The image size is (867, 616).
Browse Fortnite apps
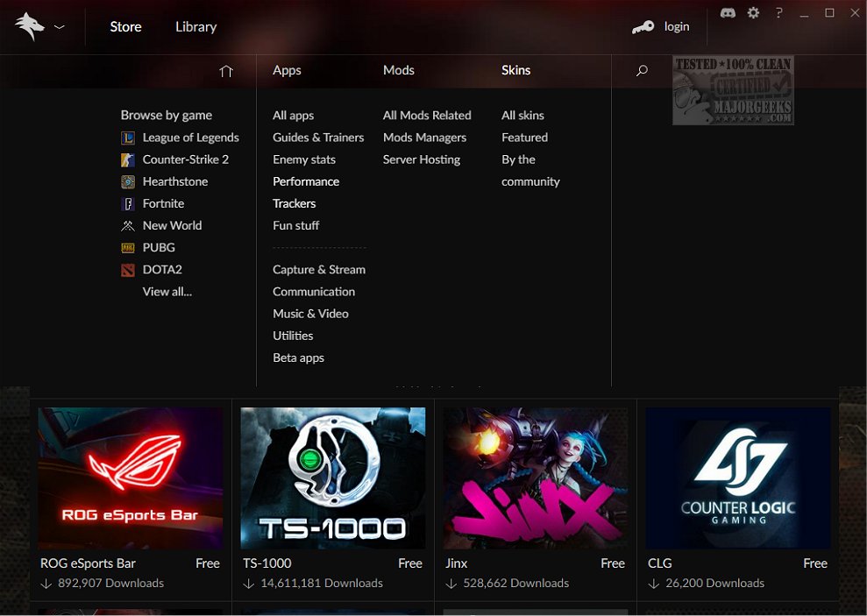[163, 203]
